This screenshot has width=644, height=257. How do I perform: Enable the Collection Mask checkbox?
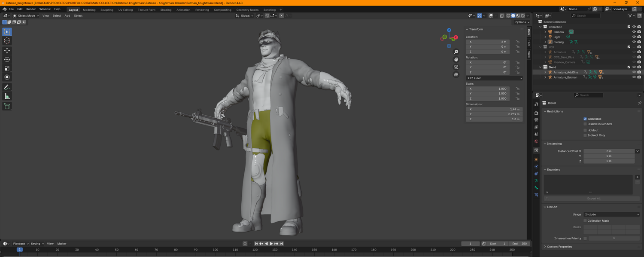click(585, 221)
